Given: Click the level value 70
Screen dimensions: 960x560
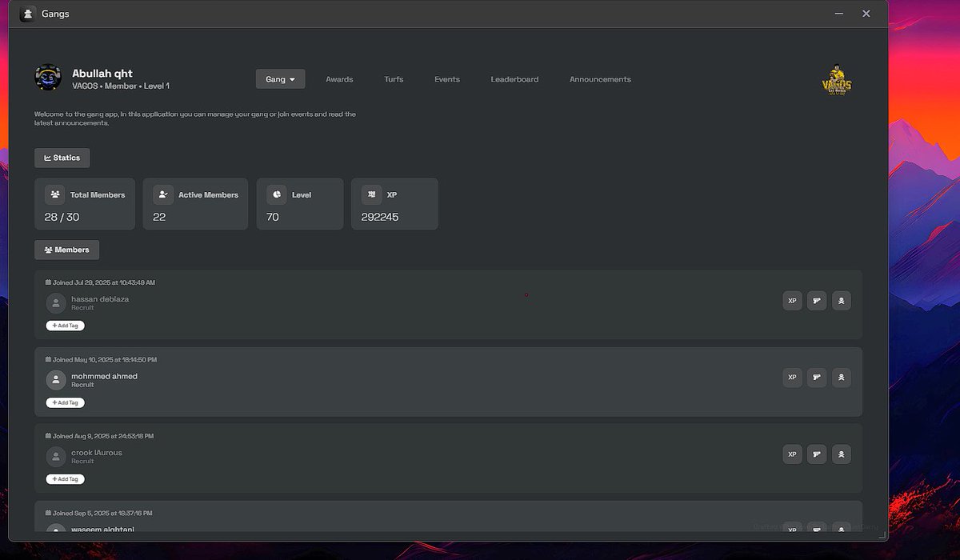Looking at the screenshot, I should click(x=273, y=217).
